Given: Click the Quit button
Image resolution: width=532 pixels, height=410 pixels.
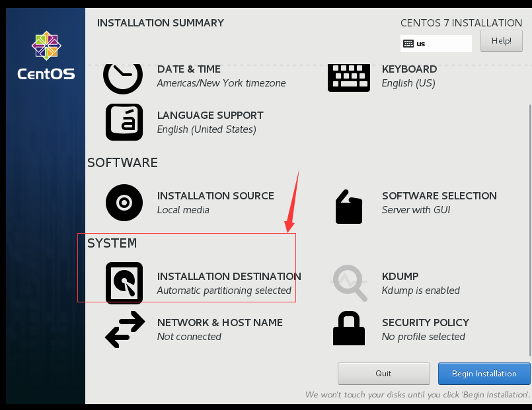Looking at the screenshot, I should pyautogui.click(x=384, y=374).
